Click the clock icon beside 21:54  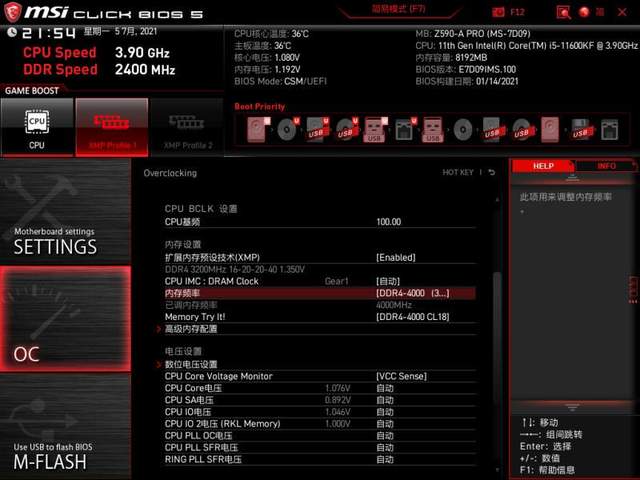click(x=12, y=32)
